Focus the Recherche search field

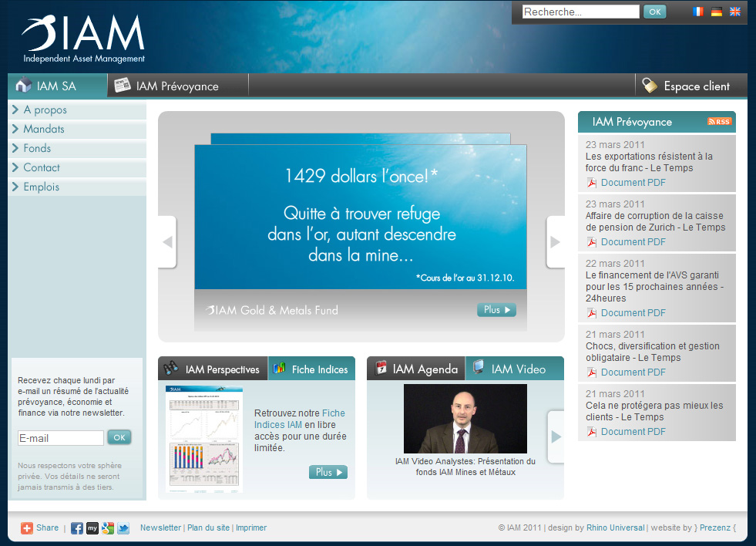pos(580,12)
